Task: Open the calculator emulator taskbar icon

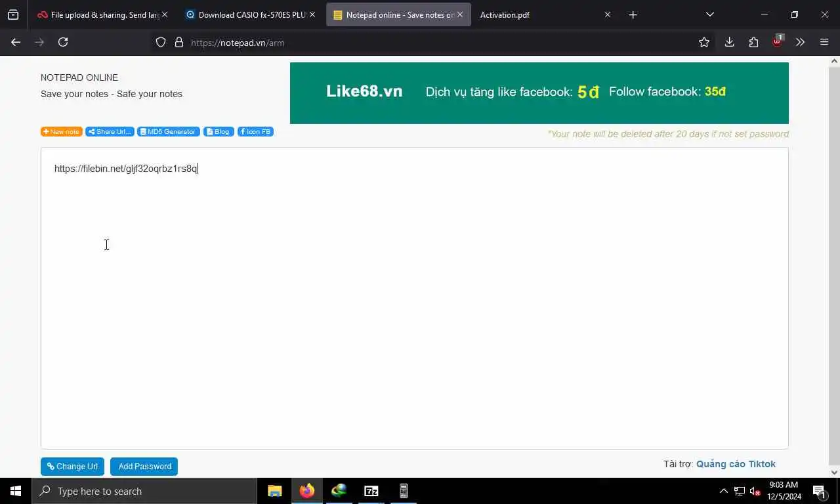Action: tap(403, 491)
